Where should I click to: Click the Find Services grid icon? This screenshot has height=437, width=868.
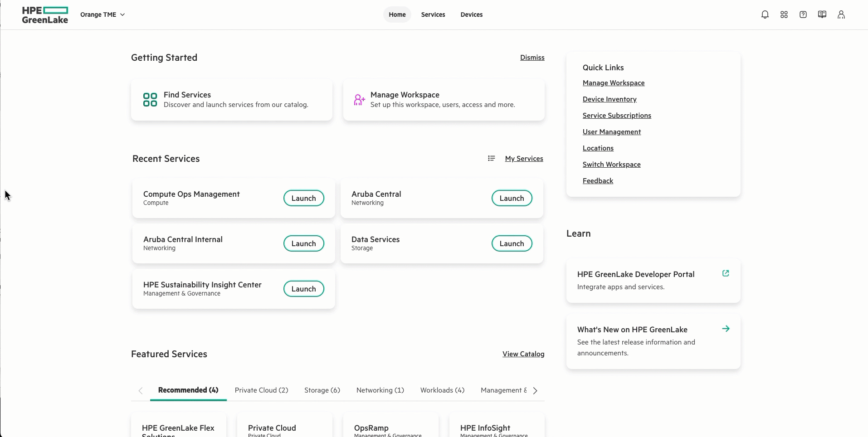150,100
